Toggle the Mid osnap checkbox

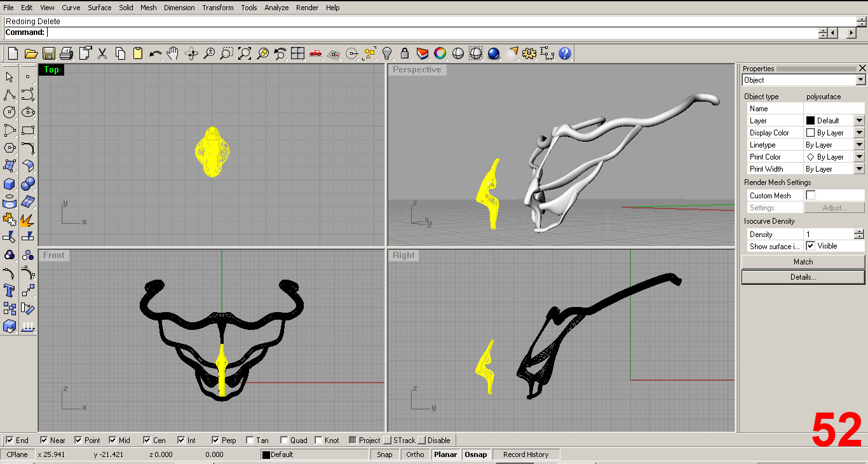[x=113, y=440]
